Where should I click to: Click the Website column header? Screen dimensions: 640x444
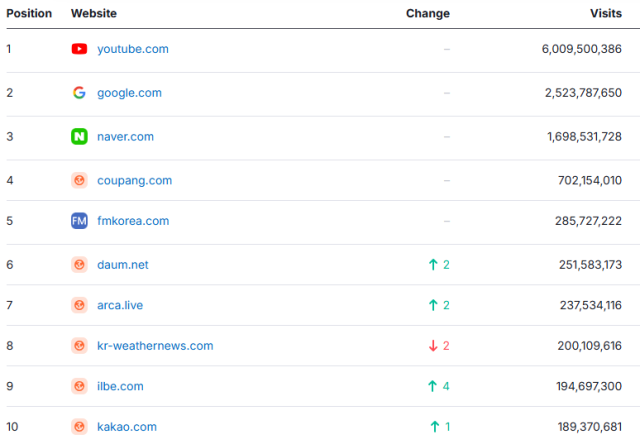pos(94,14)
